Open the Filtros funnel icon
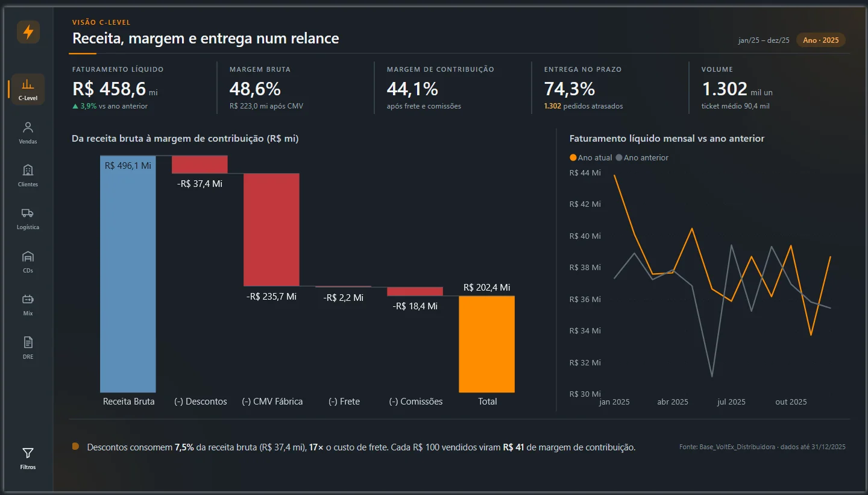 point(28,453)
